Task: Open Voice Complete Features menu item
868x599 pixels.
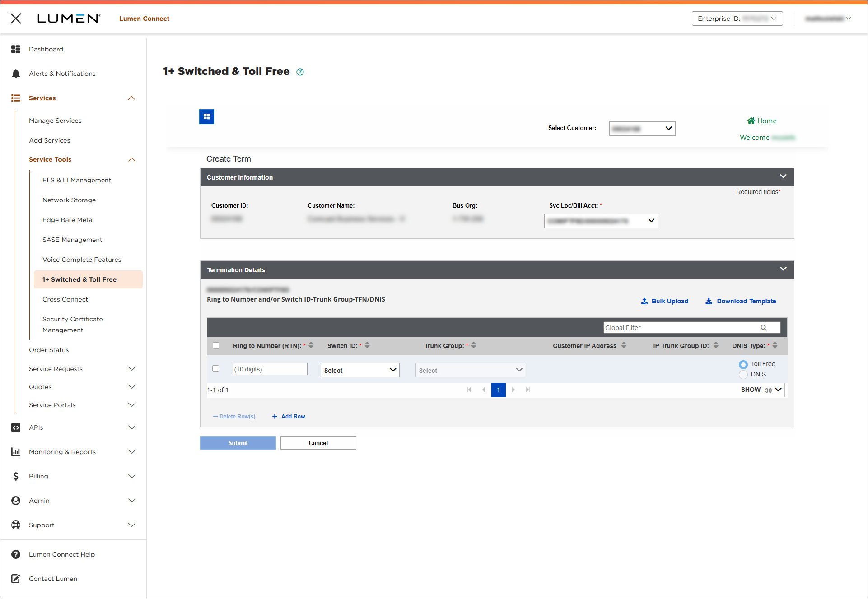Action: (x=82, y=260)
